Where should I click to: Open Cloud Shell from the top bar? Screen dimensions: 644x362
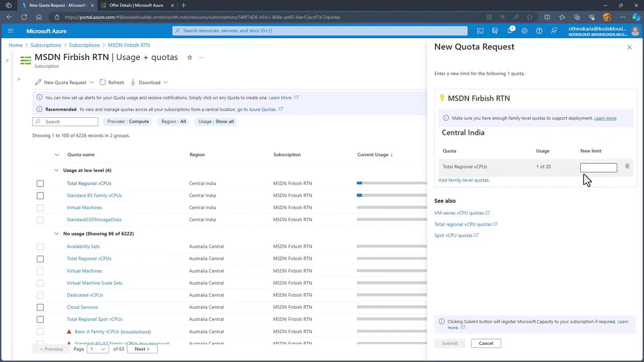click(x=480, y=31)
